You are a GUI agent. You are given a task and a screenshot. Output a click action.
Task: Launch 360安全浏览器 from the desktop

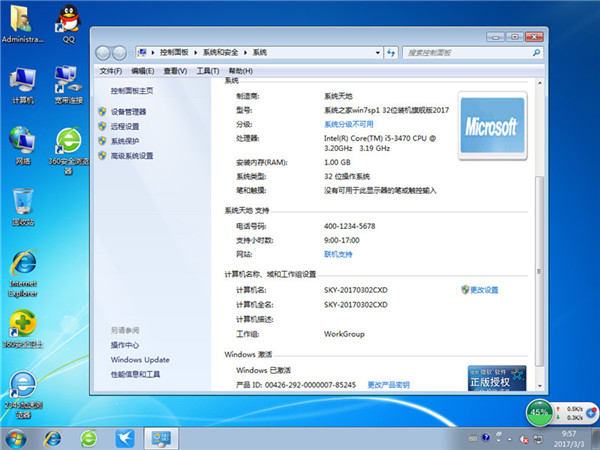click(x=68, y=151)
